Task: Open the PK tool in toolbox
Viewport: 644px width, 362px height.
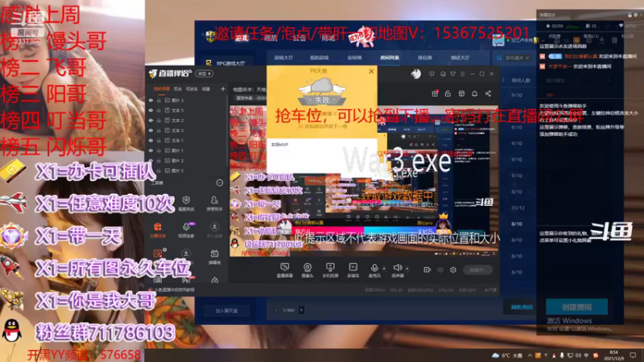Action: (186, 280)
